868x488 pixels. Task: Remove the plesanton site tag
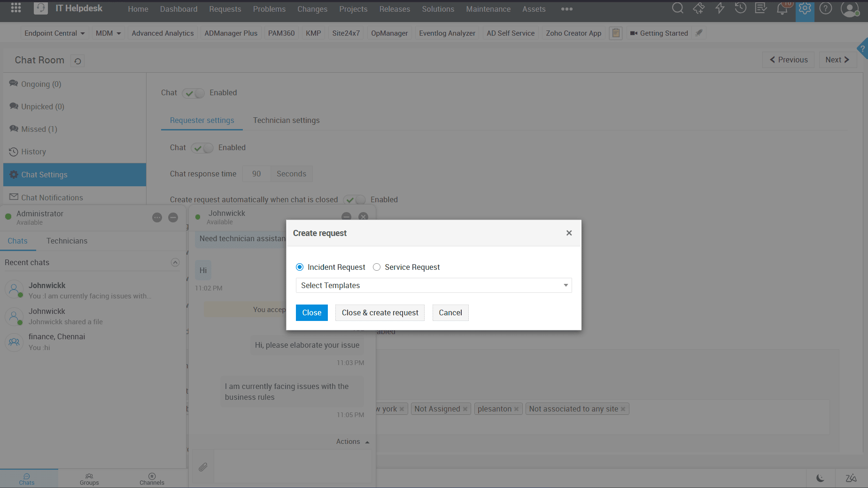pos(516,409)
